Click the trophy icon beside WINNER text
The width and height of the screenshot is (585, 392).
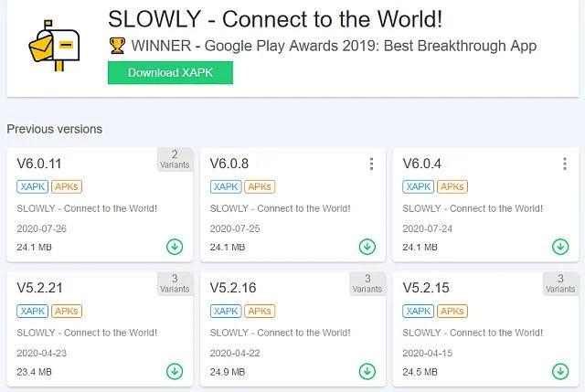(x=117, y=46)
